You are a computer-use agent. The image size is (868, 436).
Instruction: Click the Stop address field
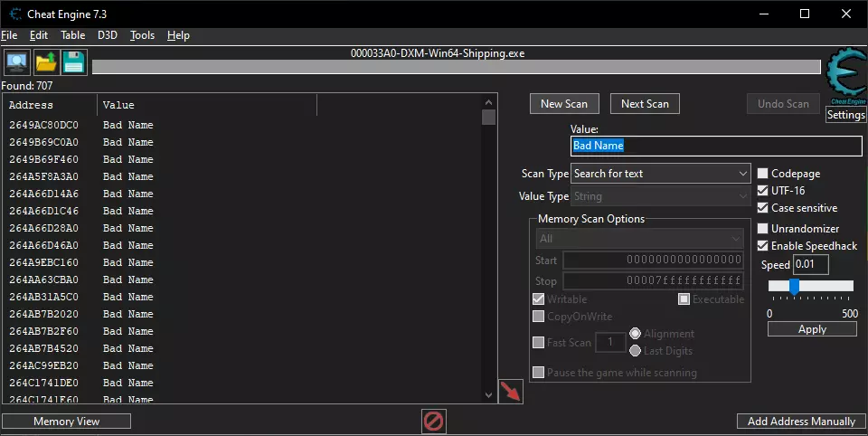pyautogui.click(x=653, y=281)
